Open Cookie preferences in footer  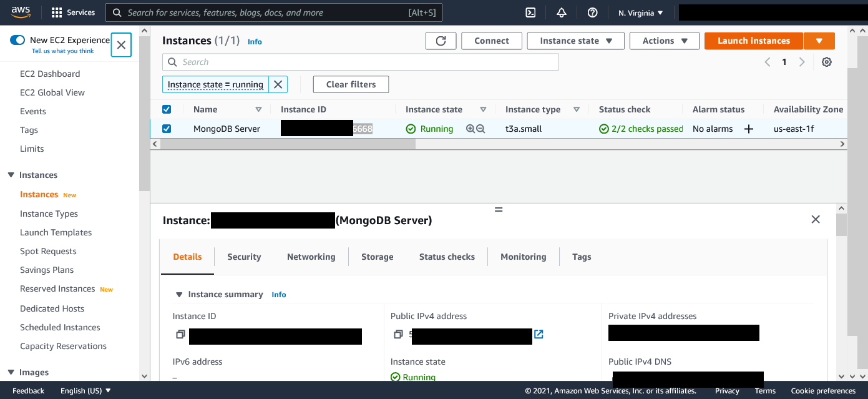tap(823, 391)
